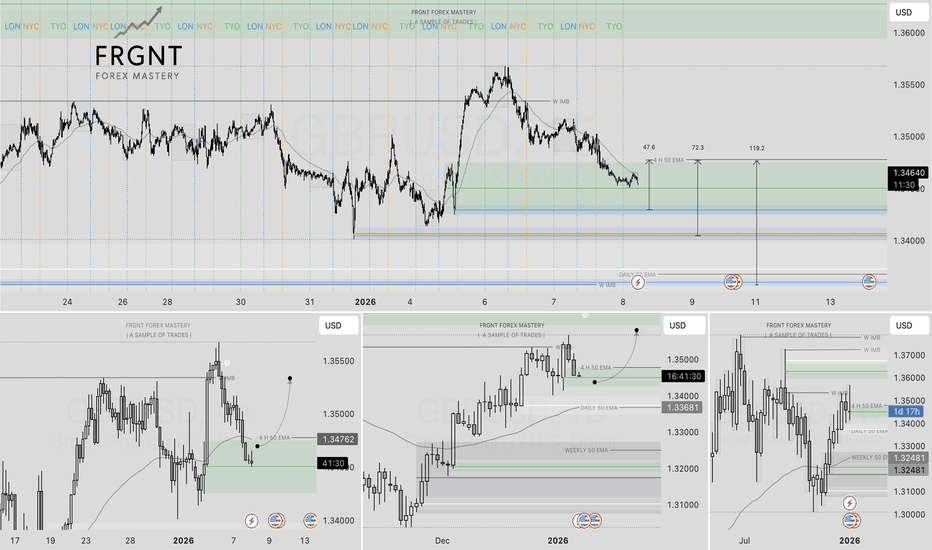Click the 119.2 measurement label on main chart
Viewport: 932px width, 550px height.
click(x=757, y=148)
